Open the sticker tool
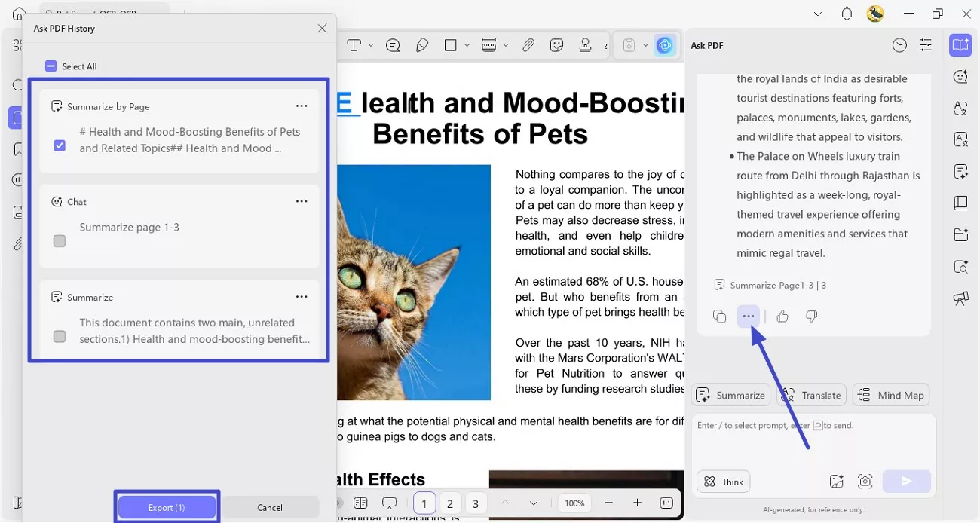The height and width of the screenshot is (523, 980). click(557, 45)
